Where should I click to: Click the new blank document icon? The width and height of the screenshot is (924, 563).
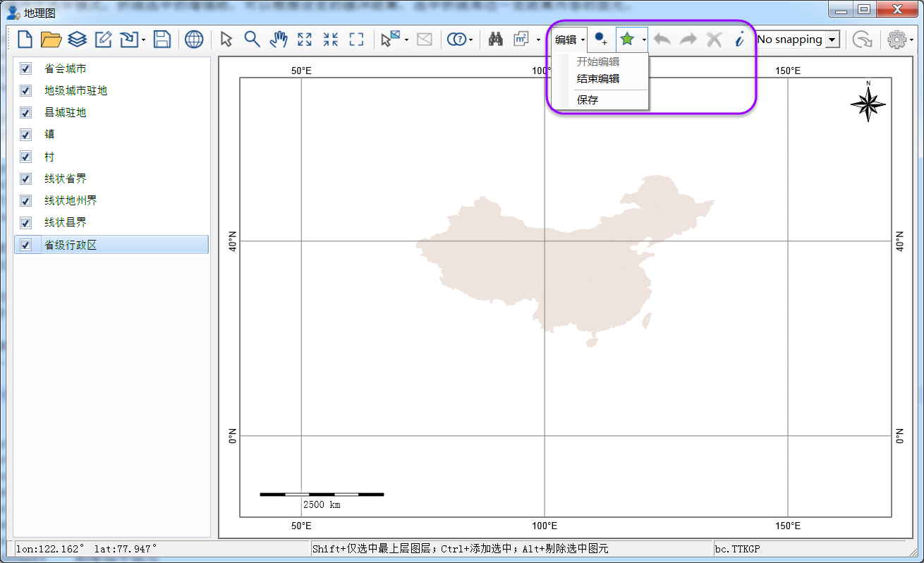(x=25, y=40)
